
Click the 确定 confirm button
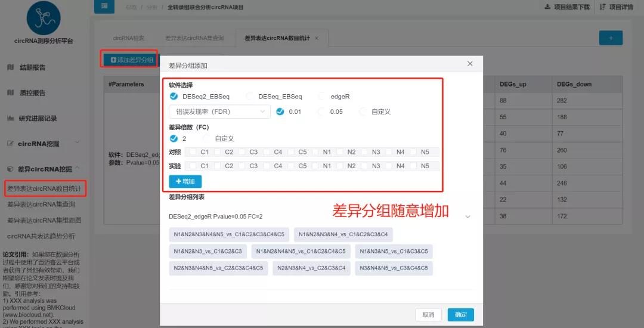tap(460, 314)
